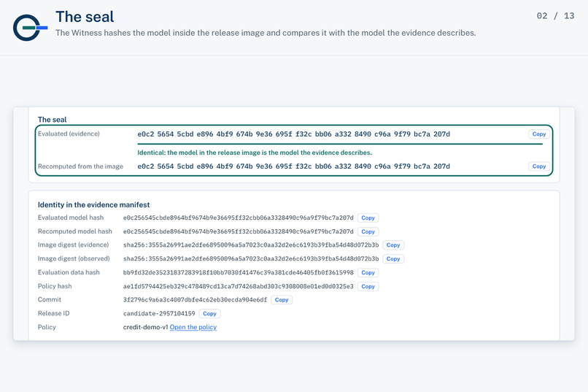This screenshot has height=392, width=588.
Task: Select the text candidate-2957104159
Action: tap(159, 313)
